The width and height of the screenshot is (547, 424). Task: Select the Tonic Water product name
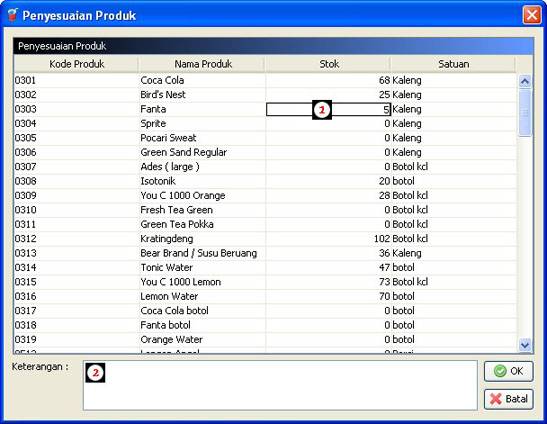[166, 268]
